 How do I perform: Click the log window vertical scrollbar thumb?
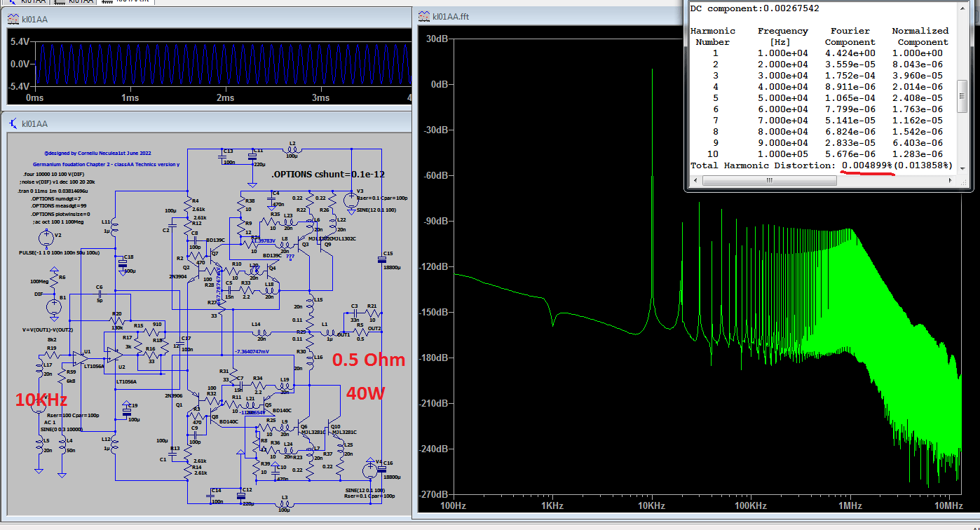[962, 96]
